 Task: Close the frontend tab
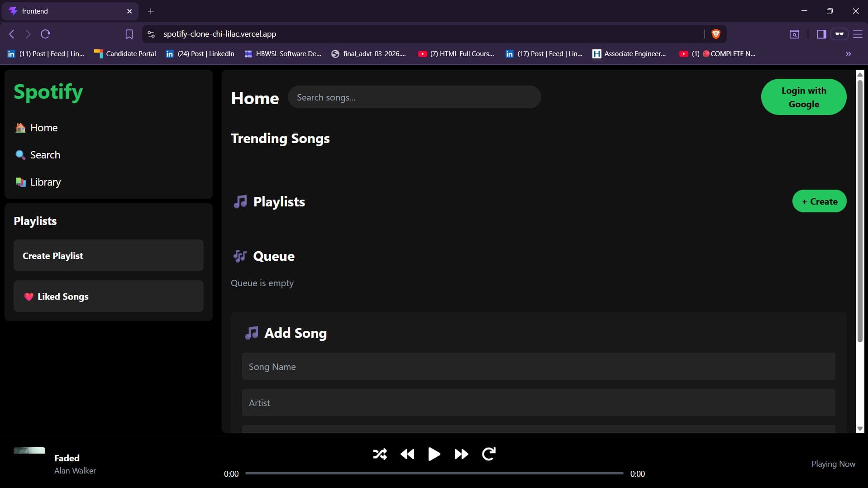coord(129,11)
